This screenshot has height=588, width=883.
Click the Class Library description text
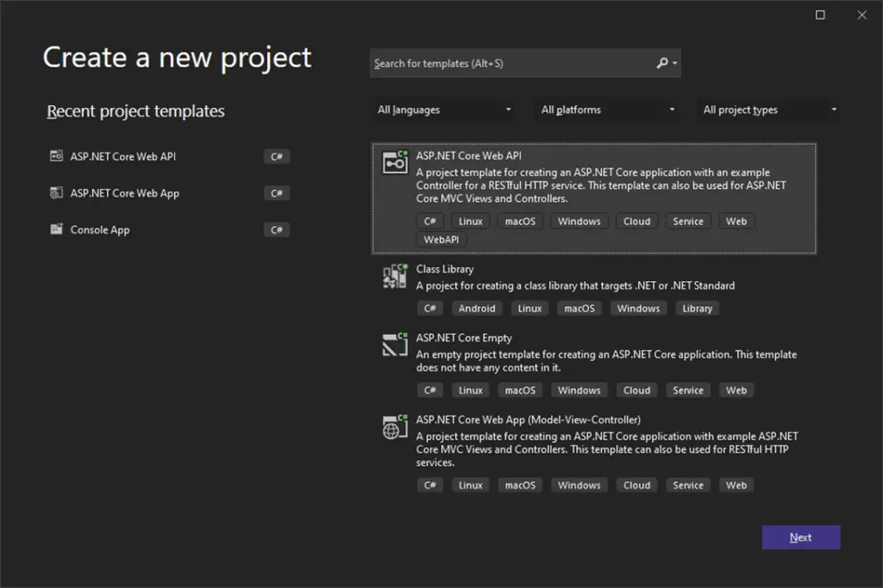[x=575, y=285]
